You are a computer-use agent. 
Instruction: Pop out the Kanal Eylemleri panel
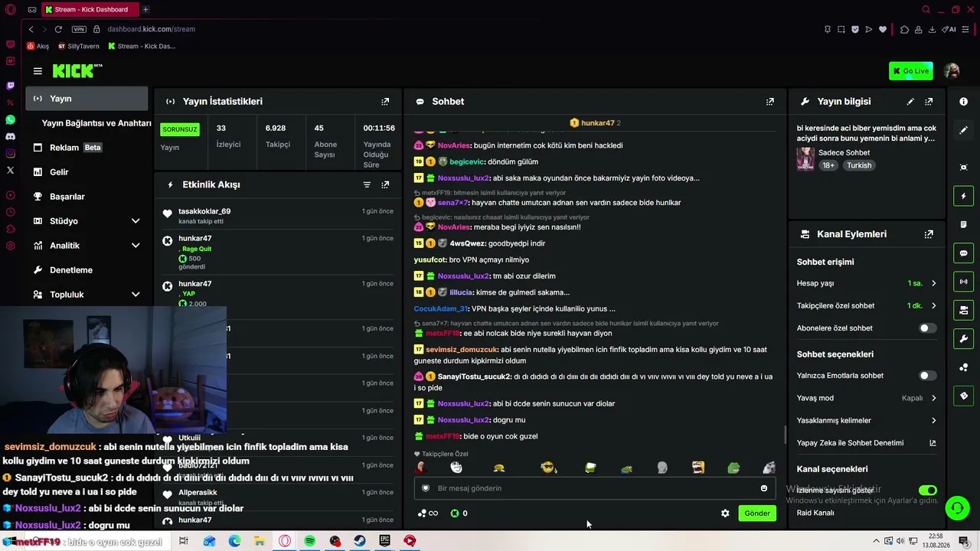(x=929, y=234)
